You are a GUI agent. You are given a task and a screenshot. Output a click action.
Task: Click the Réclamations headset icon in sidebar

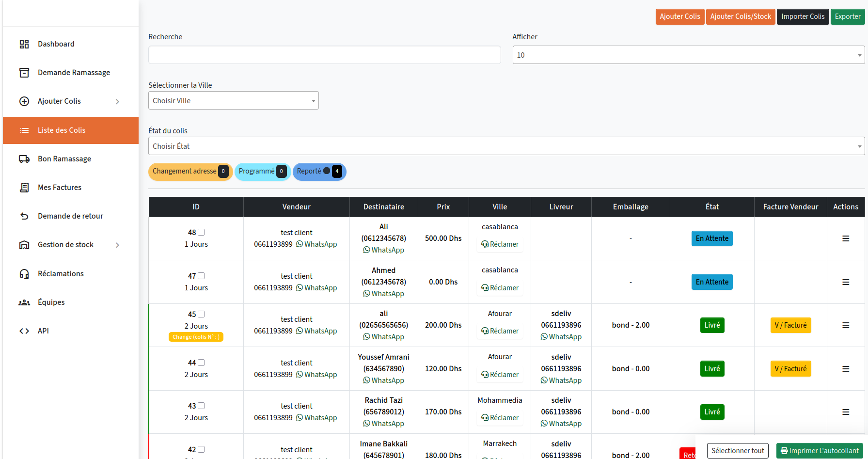point(24,274)
